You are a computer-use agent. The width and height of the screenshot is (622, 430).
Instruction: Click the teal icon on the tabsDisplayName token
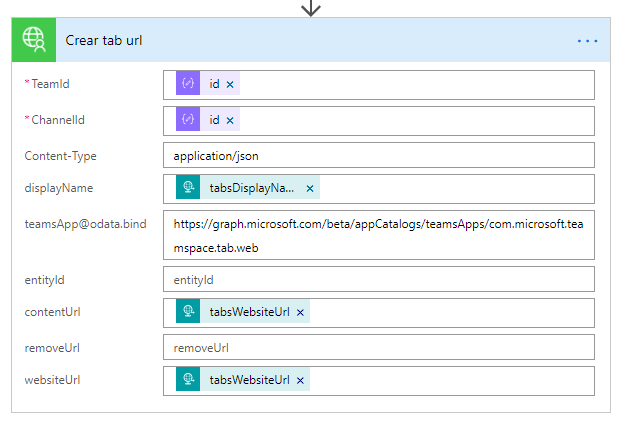pos(188,189)
